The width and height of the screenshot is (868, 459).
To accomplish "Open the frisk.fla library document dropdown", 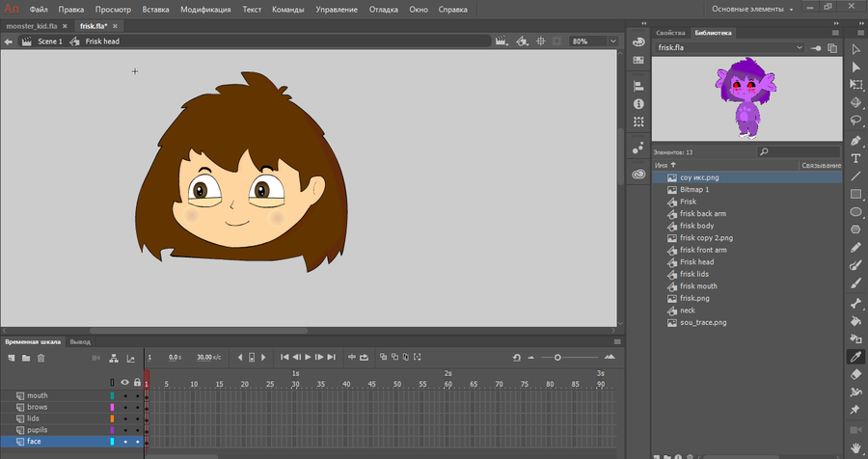I will click(800, 47).
